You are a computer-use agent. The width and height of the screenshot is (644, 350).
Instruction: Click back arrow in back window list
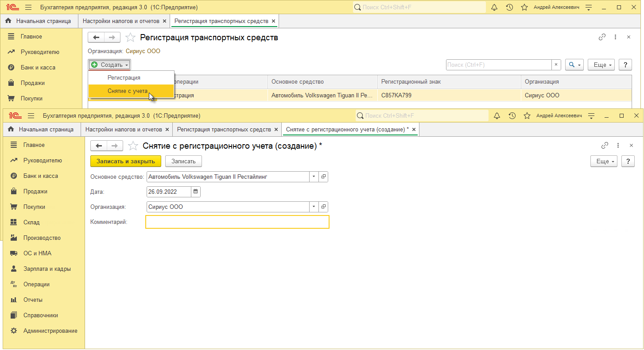96,37
